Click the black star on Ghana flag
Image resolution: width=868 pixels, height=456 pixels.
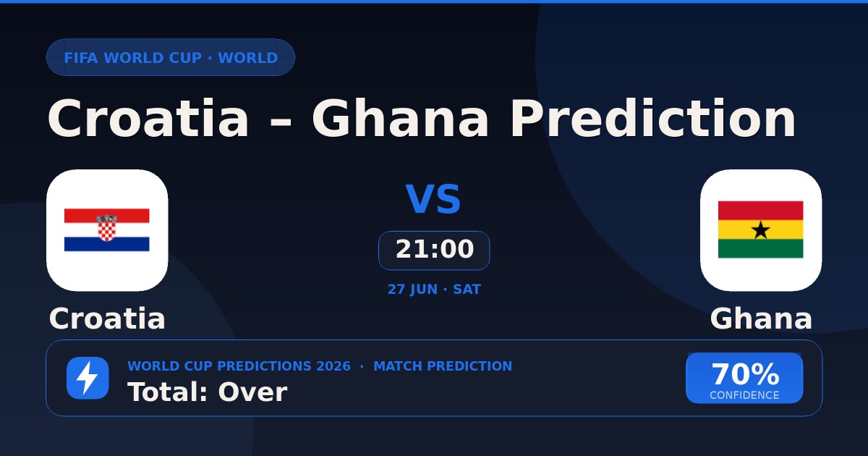click(761, 230)
